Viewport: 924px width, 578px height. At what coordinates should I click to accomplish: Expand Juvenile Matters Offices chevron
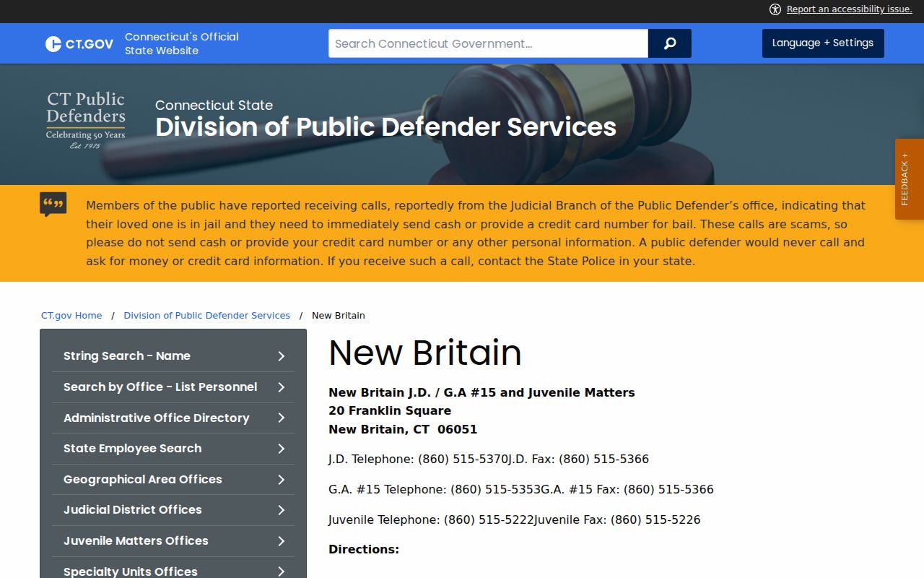(282, 540)
